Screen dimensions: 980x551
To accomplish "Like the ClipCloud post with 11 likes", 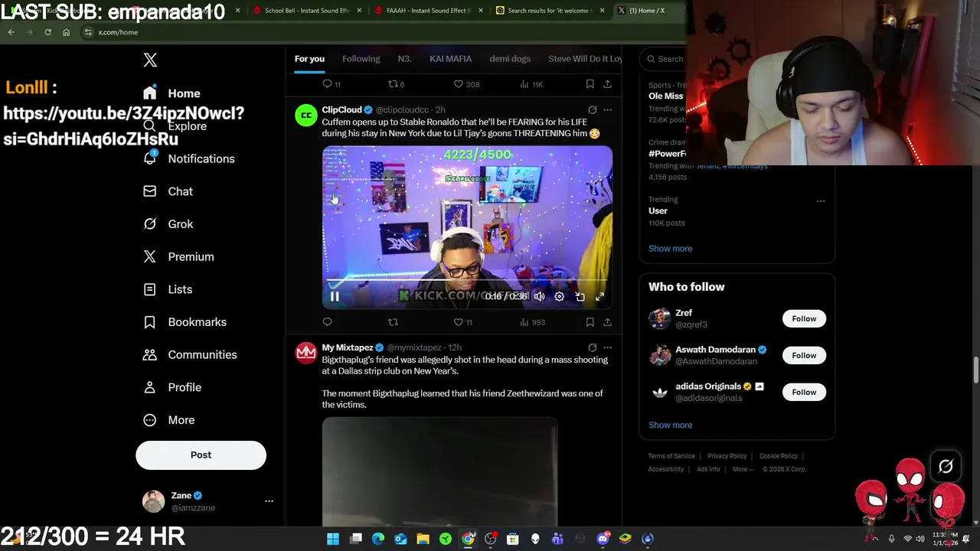I will 462,322.
